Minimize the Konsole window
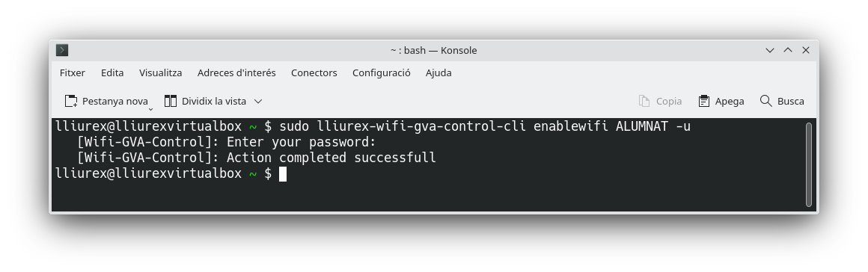Screen dimensions: 868x272 769,50
